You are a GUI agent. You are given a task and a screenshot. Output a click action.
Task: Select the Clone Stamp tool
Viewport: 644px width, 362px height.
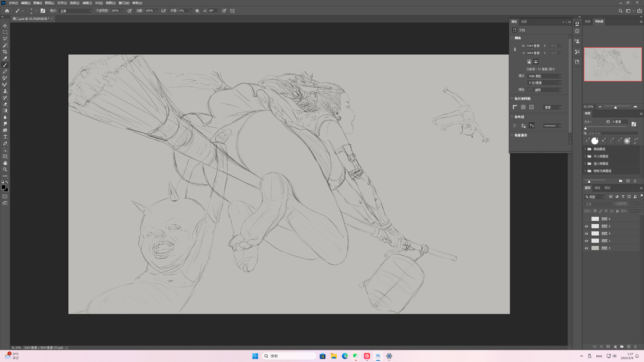coord(5,91)
